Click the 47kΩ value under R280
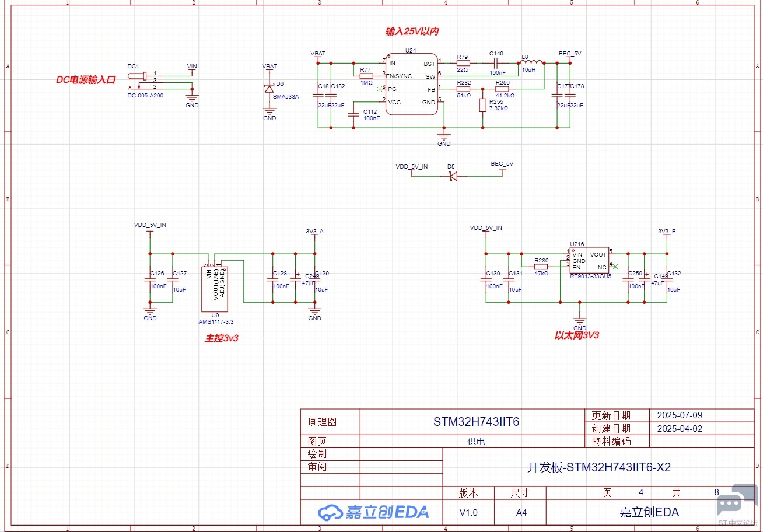This screenshot has height=532, width=763. 541,273
